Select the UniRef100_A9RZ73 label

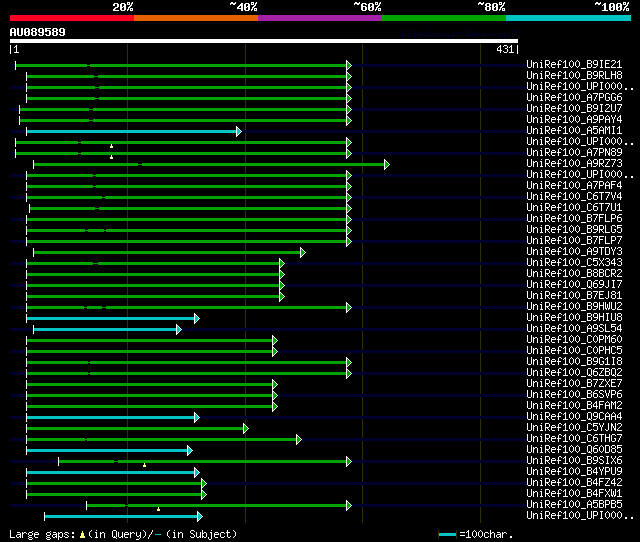pos(574,164)
